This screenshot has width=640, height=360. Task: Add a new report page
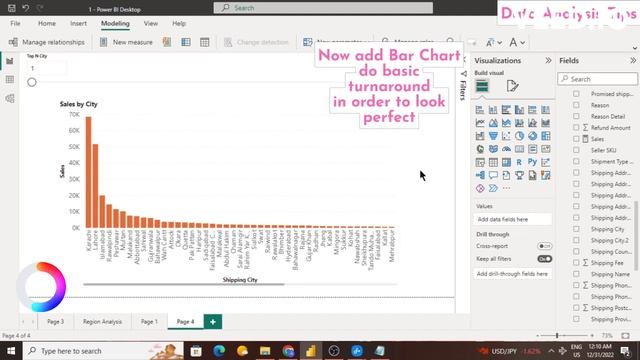pos(213,322)
